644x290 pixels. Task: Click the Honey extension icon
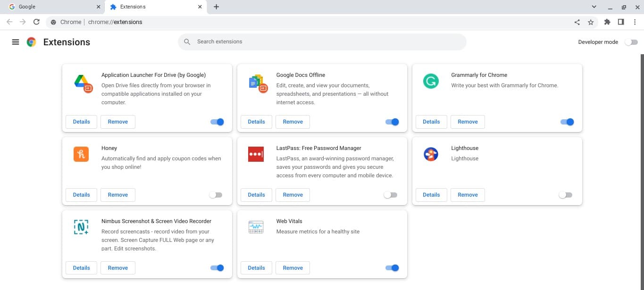[x=81, y=154]
